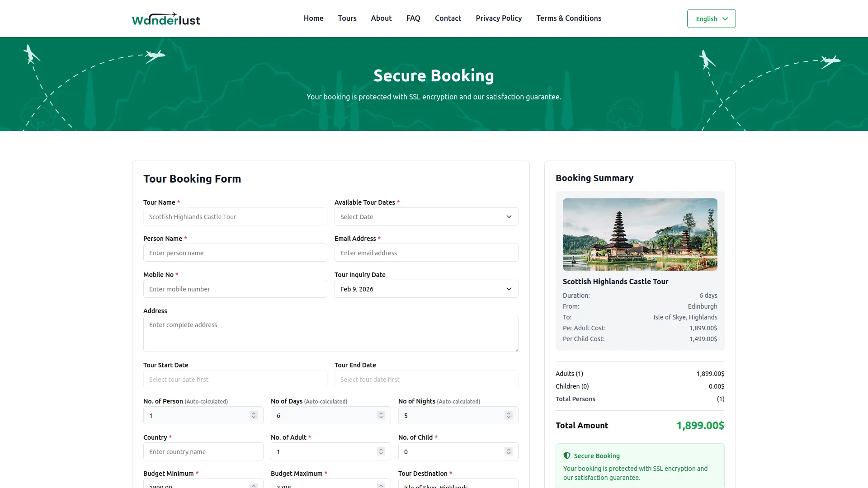The height and width of the screenshot is (488, 868).
Task: Click the No of Nights stepper arrows
Action: [509, 415]
